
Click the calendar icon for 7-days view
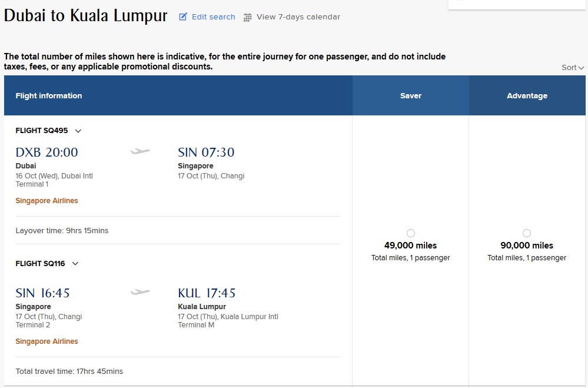coord(248,17)
